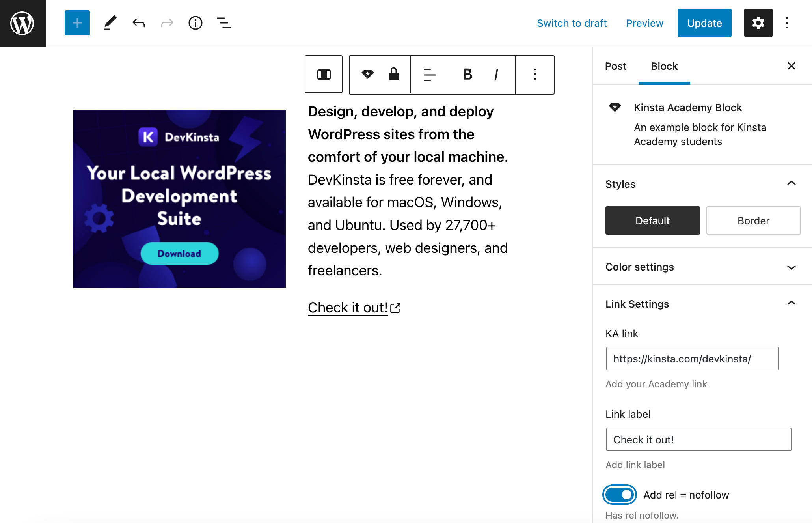Click the italic formatting icon

(x=497, y=75)
